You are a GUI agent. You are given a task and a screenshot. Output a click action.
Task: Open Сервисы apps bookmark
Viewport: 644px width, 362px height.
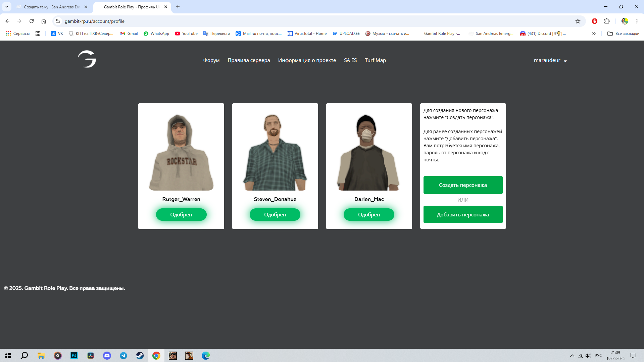pyautogui.click(x=18, y=34)
